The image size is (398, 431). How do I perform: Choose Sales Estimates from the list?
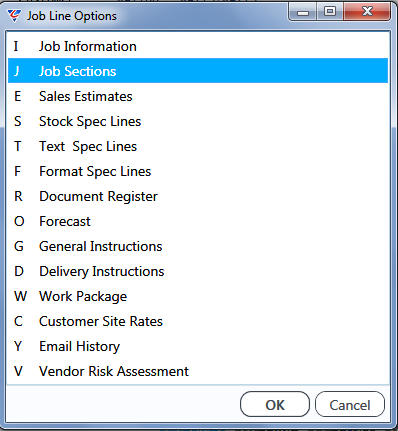pyautogui.click(x=198, y=96)
